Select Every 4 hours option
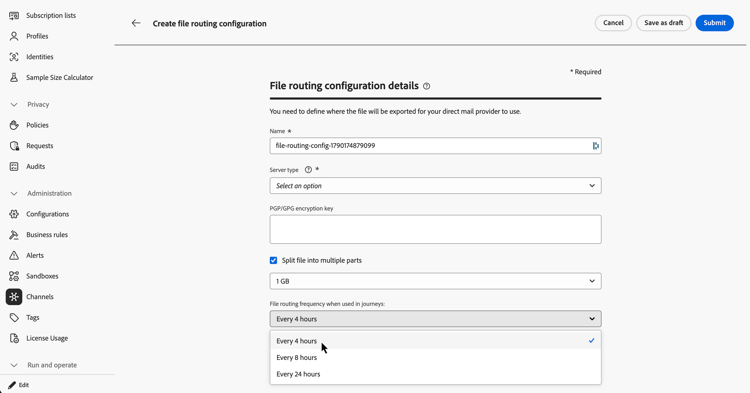Viewport: 750px width, 393px height. (x=435, y=341)
